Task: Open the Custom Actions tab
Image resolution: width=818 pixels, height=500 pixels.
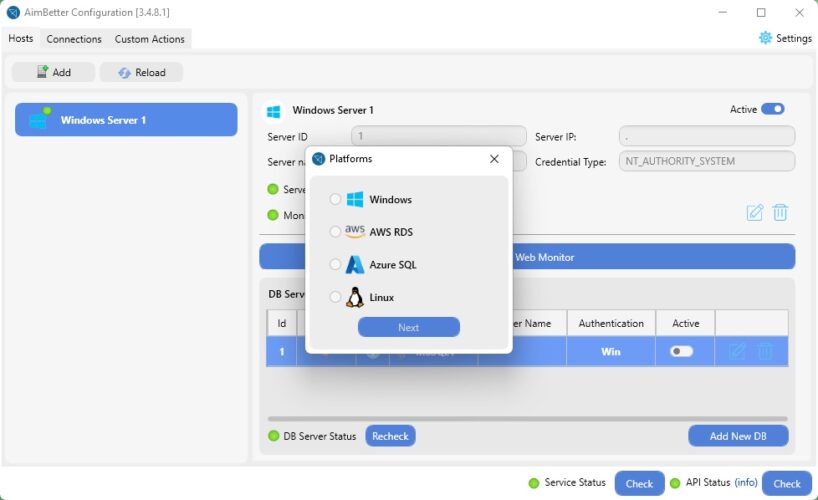Action: point(149,39)
